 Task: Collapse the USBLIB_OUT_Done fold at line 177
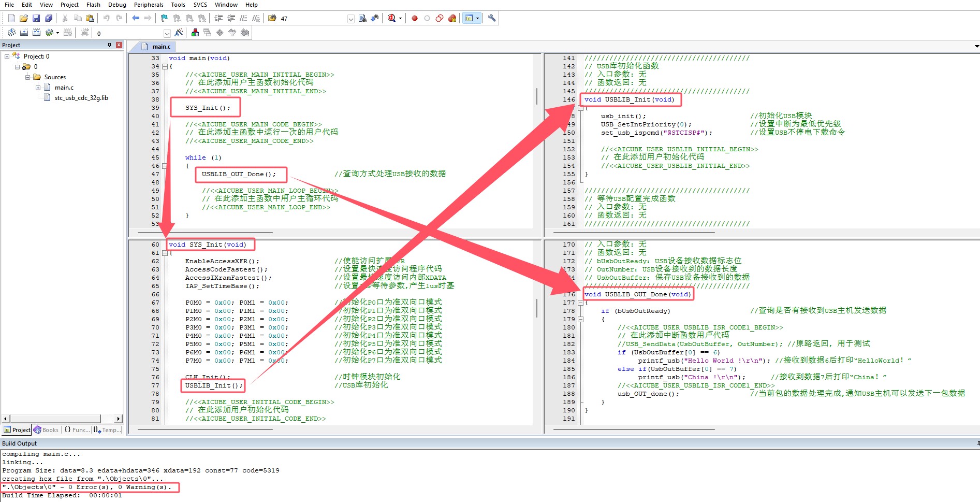point(580,303)
